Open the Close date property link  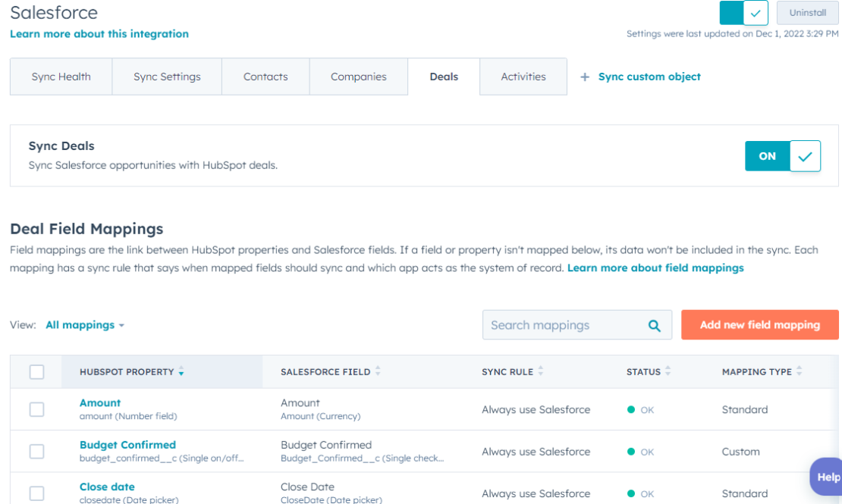(x=107, y=487)
